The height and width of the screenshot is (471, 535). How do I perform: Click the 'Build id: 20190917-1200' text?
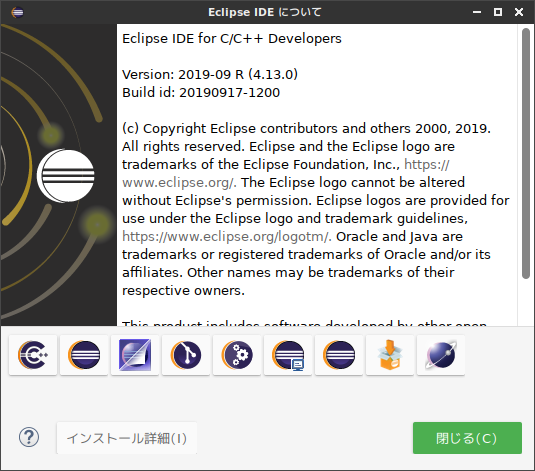(201, 92)
